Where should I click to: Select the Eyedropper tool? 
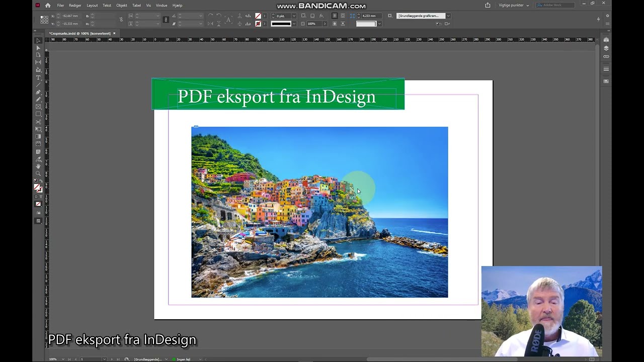pos(38,159)
